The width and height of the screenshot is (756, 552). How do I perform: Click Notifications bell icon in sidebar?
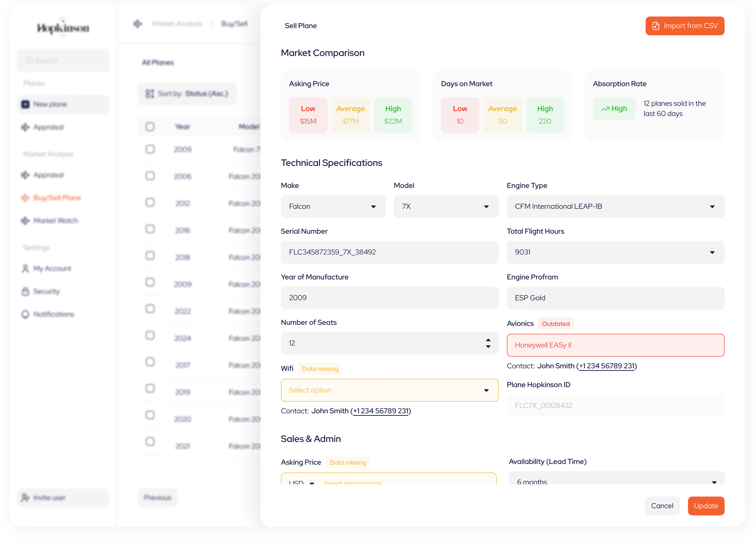(26, 314)
